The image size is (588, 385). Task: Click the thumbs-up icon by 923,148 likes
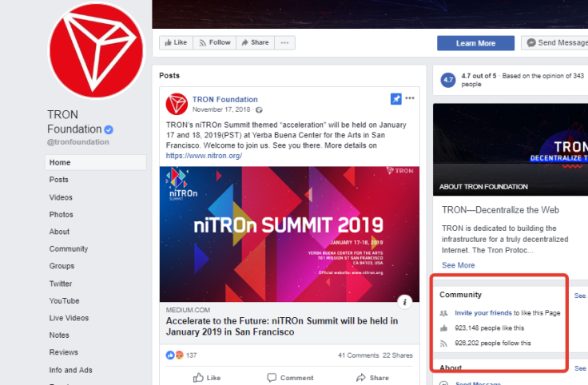[x=443, y=328]
